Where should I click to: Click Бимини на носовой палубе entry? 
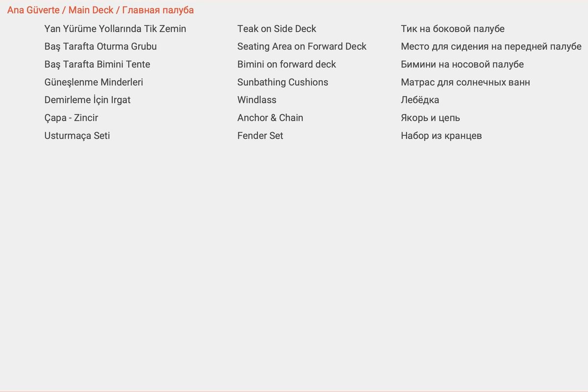pyautogui.click(x=462, y=64)
